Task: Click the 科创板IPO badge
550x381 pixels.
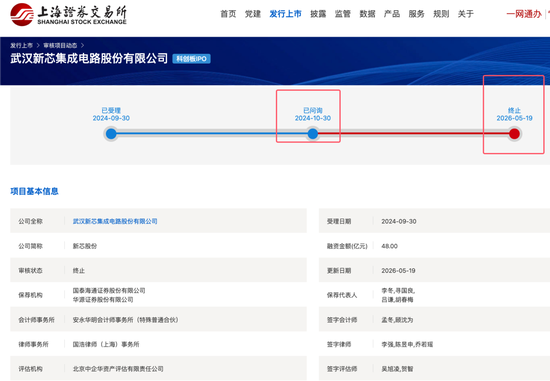Action: 192,59
